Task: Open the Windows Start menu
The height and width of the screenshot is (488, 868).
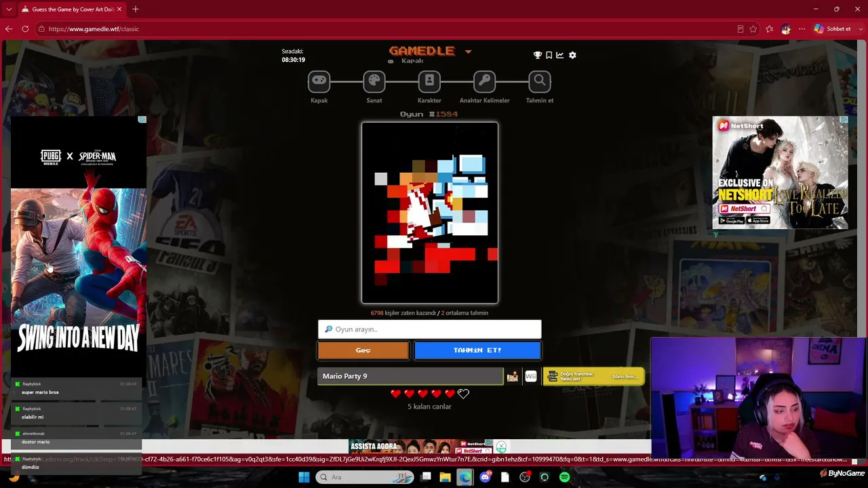Action: pos(304,477)
